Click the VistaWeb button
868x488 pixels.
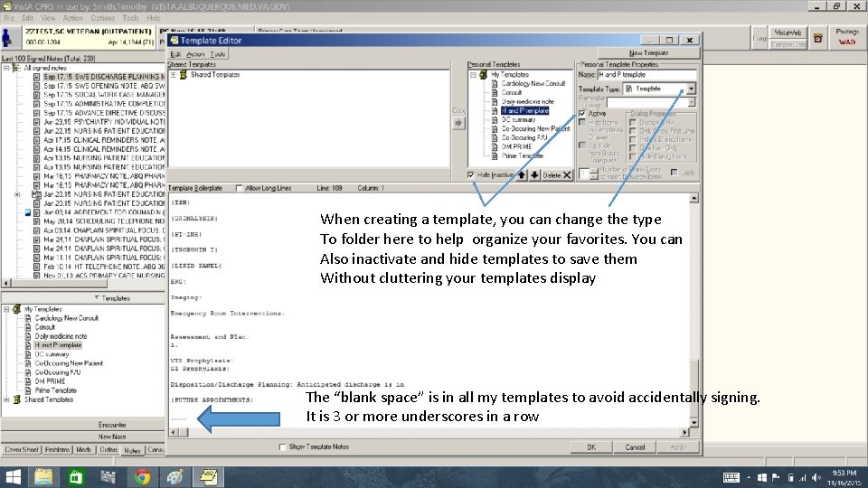(x=788, y=33)
